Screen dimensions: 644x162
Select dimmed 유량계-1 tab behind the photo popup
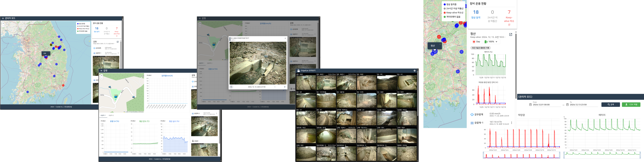pos(201,63)
